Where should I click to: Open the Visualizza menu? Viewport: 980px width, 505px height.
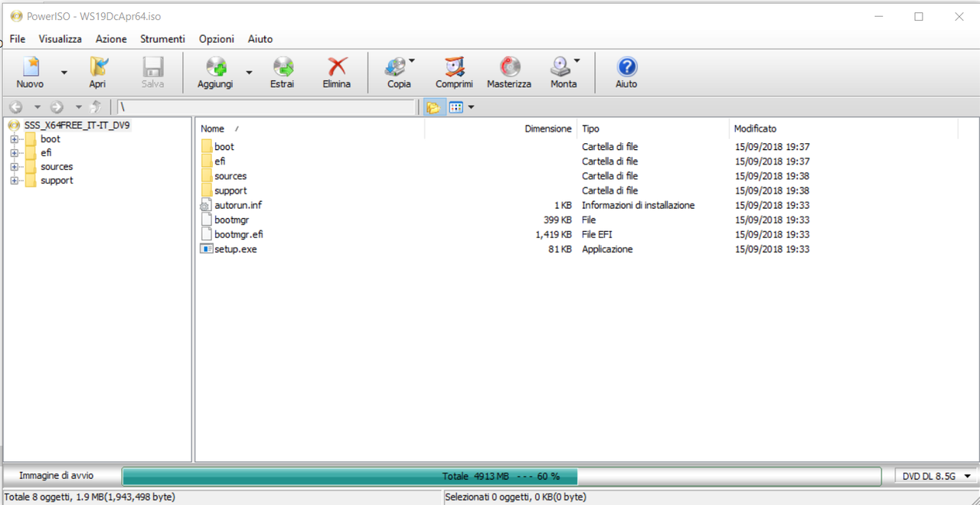pos(60,39)
